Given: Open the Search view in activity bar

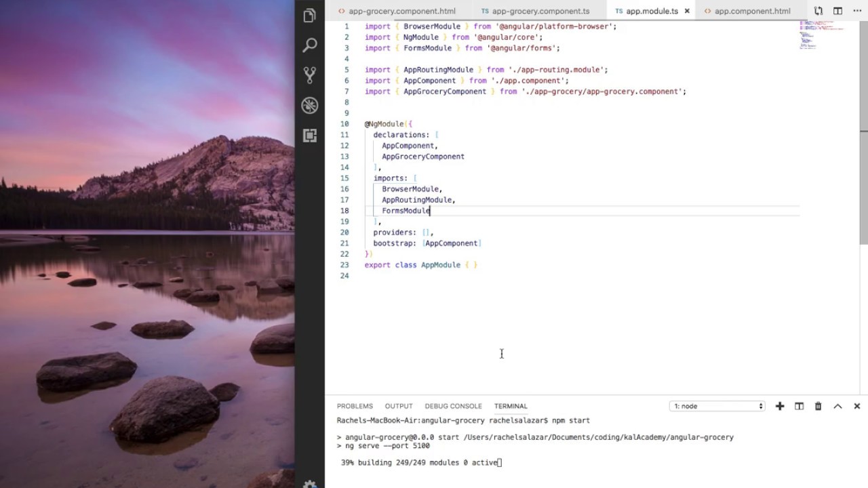Looking at the screenshot, I should (310, 45).
